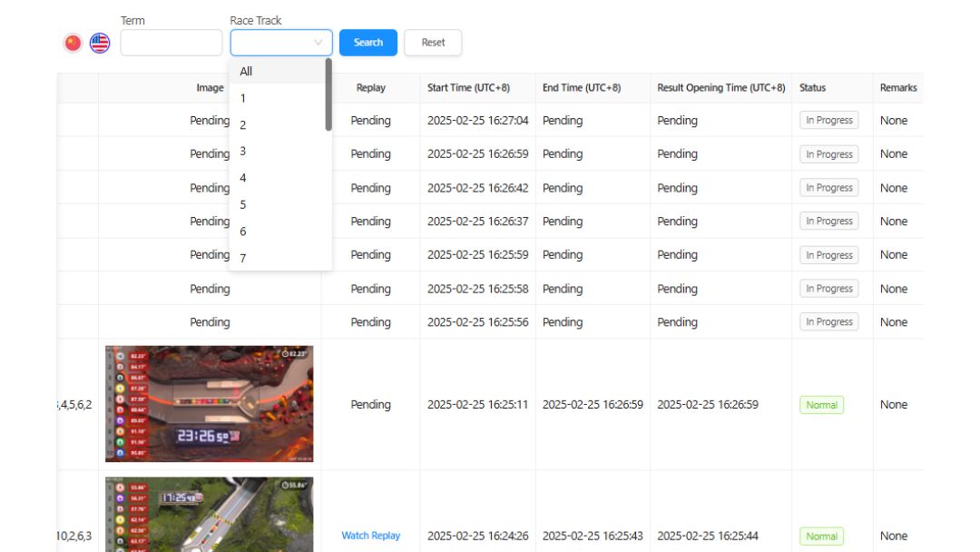
Task: Click start time 2025-02-25 16:26:42
Action: [x=478, y=188]
